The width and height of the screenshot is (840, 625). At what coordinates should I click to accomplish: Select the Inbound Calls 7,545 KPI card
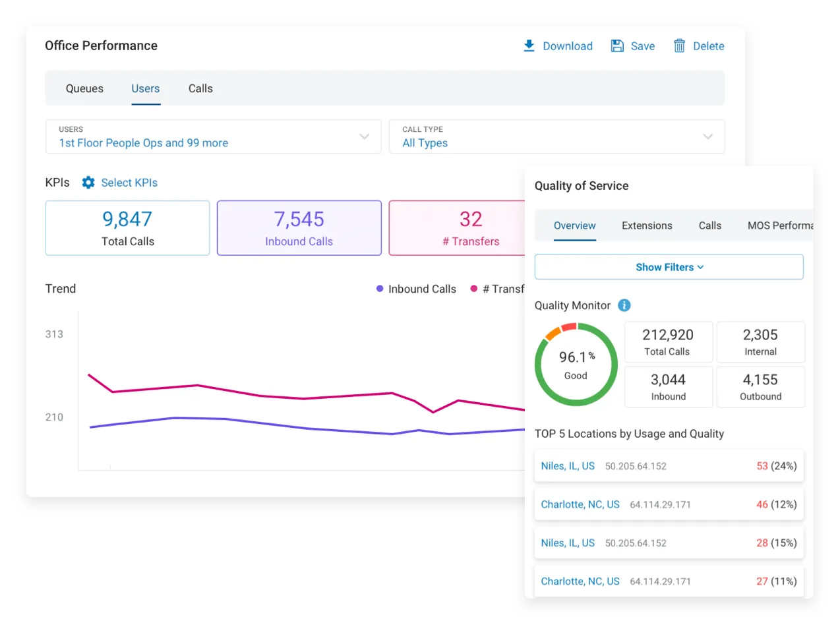(299, 228)
